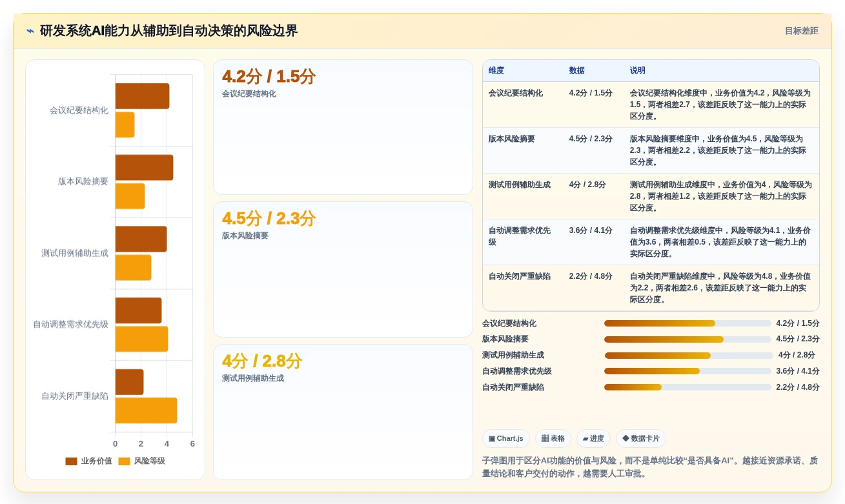Open the 4.2分 / 1.5分 data card
The height and width of the screenshot is (504, 845).
point(343,127)
